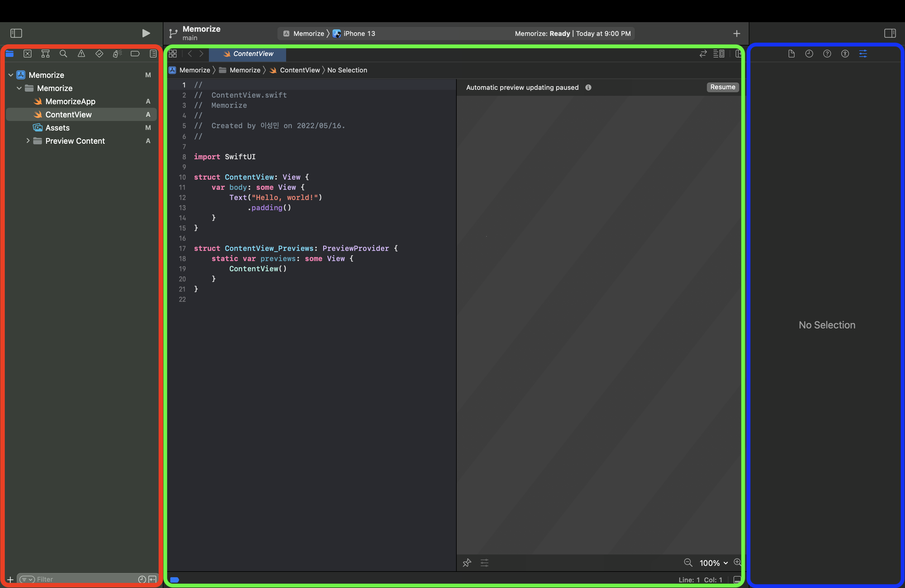Image resolution: width=905 pixels, height=588 pixels.
Task: Open the Find navigator magnifier icon
Action: pyautogui.click(x=63, y=54)
